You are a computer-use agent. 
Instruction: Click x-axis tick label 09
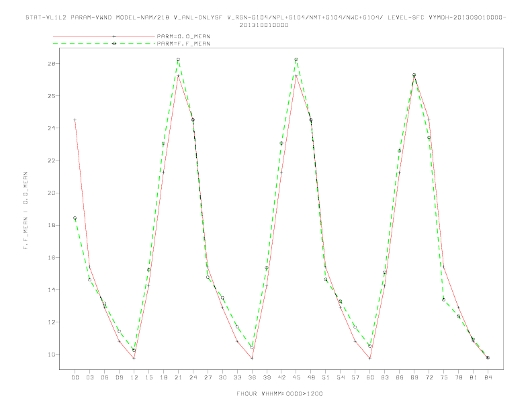(x=119, y=377)
